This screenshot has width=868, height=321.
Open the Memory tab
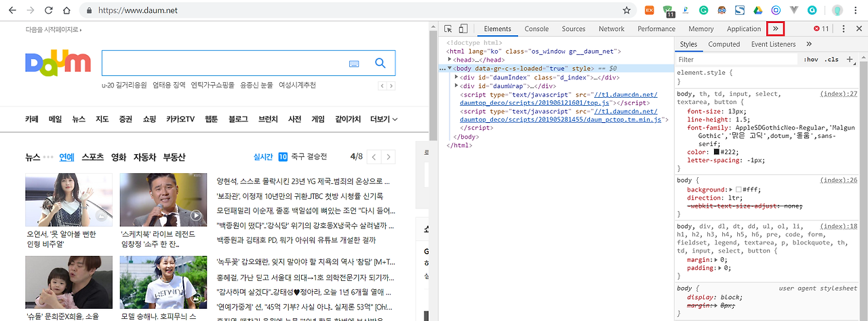[701, 29]
